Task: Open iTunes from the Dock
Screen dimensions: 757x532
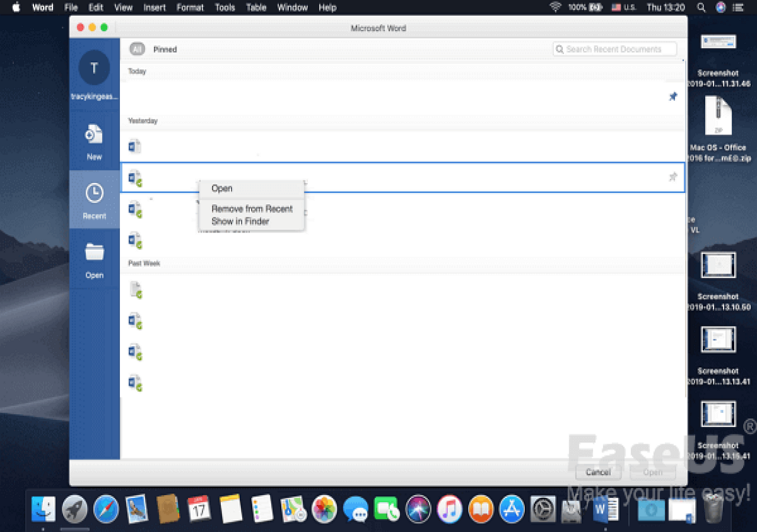Action: (450, 509)
